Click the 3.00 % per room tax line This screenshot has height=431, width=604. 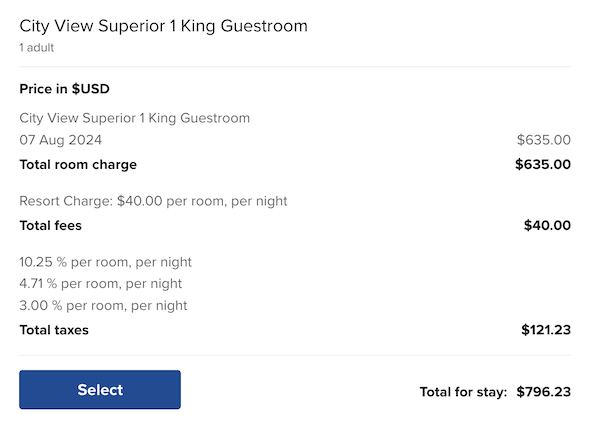(x=103, y=306)
